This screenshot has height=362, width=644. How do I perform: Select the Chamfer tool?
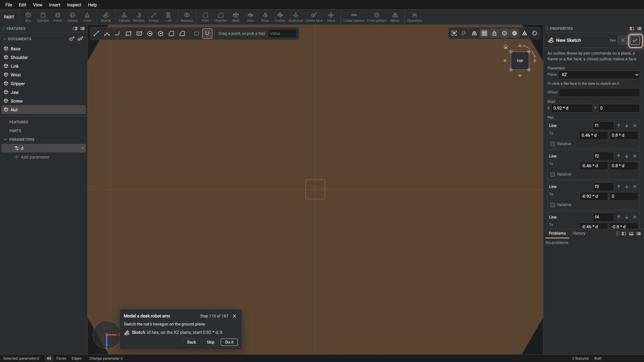[220, 17]
